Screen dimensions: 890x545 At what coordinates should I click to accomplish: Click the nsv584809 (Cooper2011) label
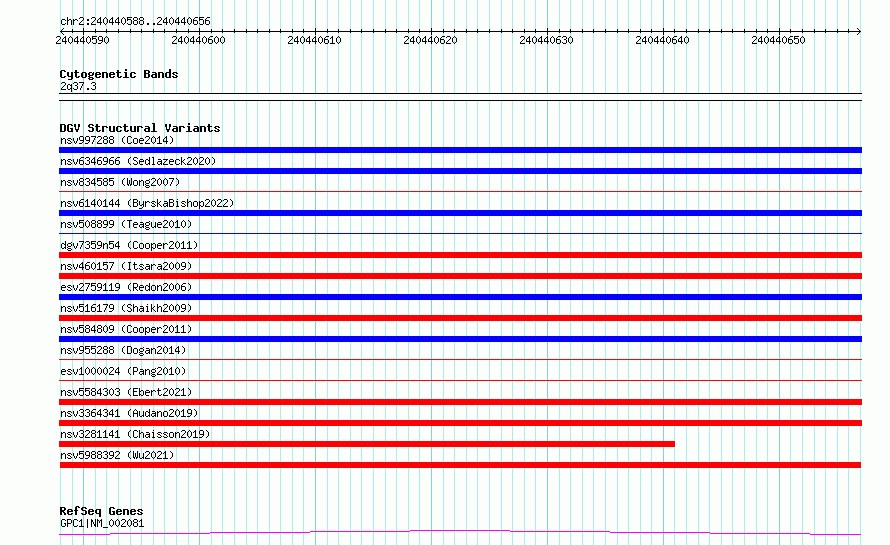[126, 329]
